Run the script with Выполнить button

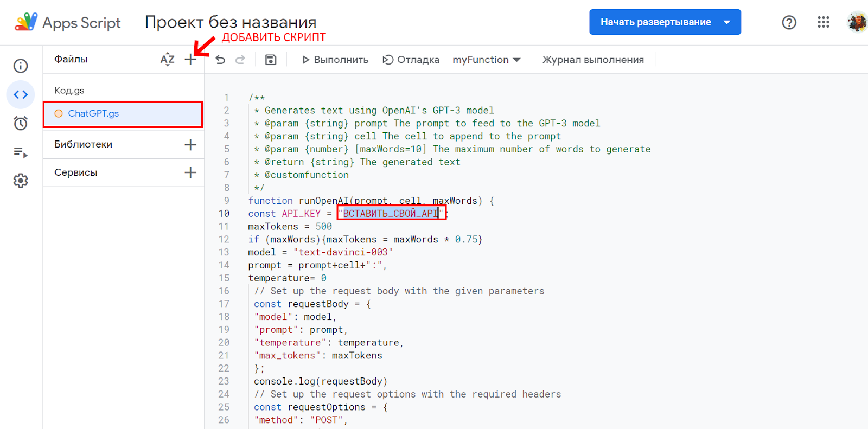(335, 60)
